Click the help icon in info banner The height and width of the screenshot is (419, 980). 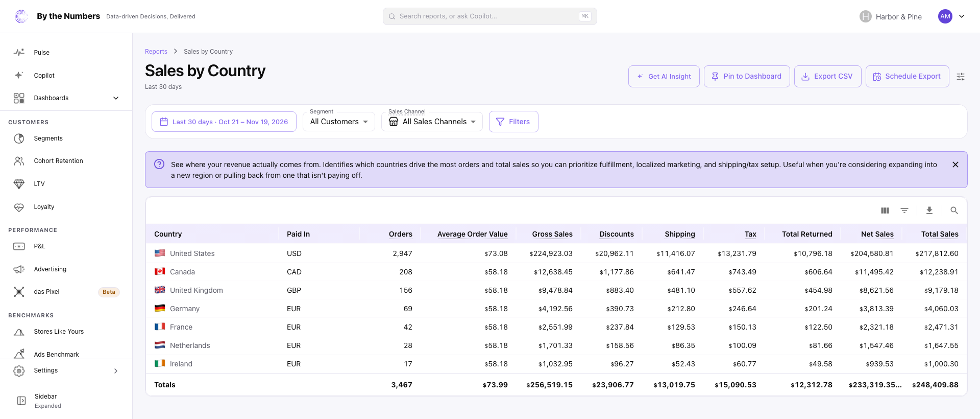click(159, 164)
